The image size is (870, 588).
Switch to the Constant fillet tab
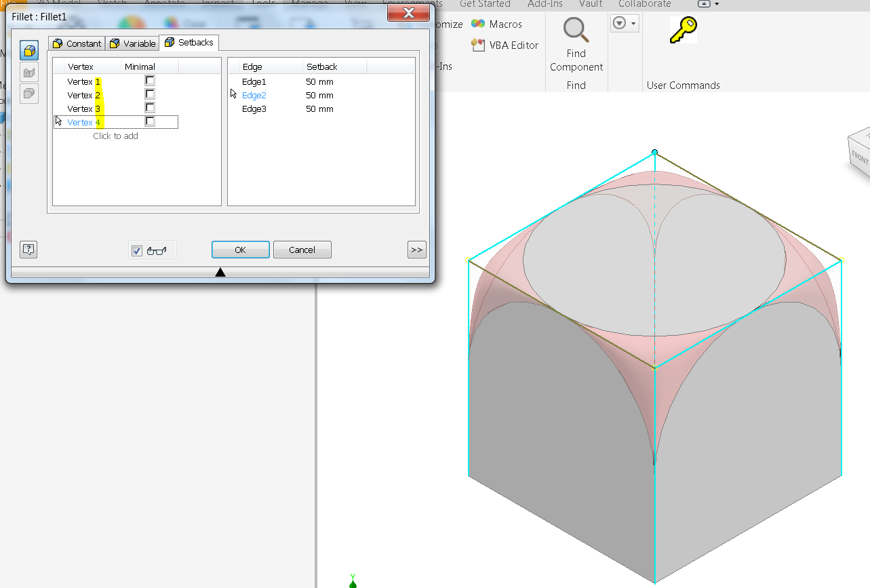pyautogui.click(x=77, y=43)
